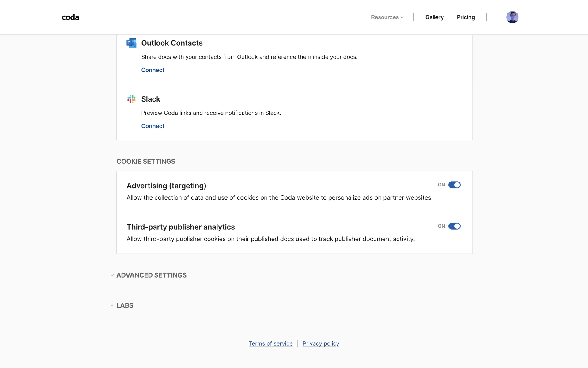Disable Third-party publisher analytics toggle

[x=454, y=226]
